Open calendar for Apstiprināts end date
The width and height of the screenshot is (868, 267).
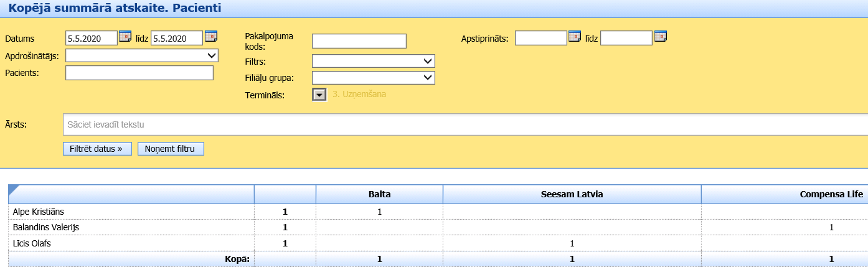tap(660, 36)
